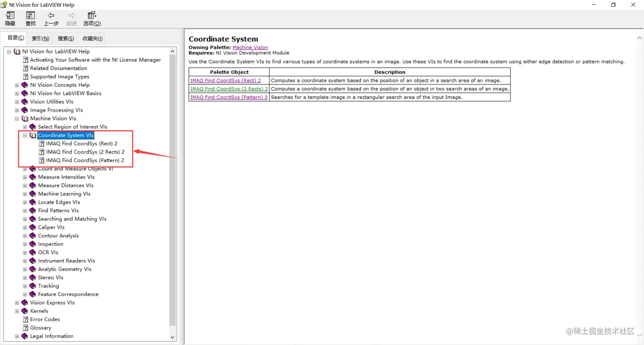644x345 pixels.
Task: Click the Locate (查找) toolbar icon
Action: pyautogui.click(x=31, y=16)
